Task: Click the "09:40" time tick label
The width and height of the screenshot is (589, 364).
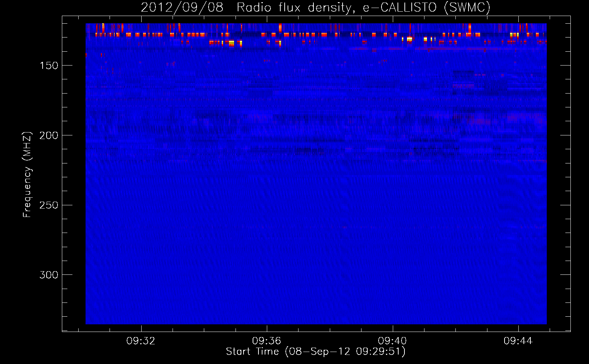Action: click(x=392, y=341)
